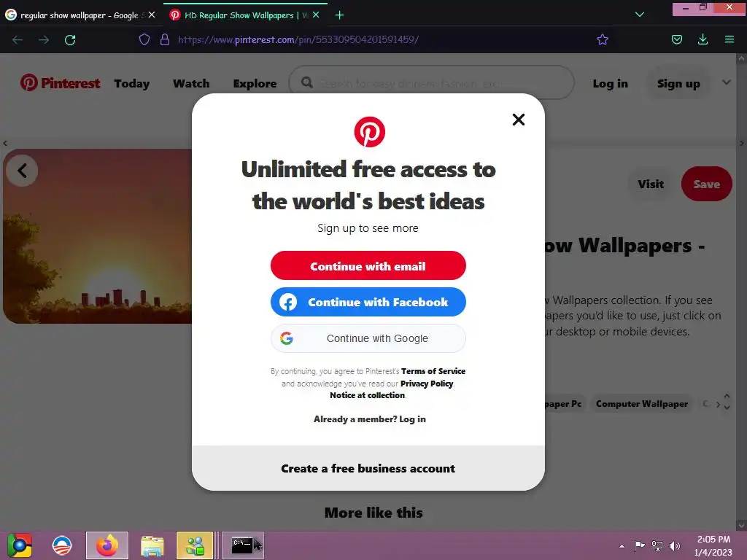Reload the current page
The height and width of the screenshot is (560, 747).
(70, 39)
